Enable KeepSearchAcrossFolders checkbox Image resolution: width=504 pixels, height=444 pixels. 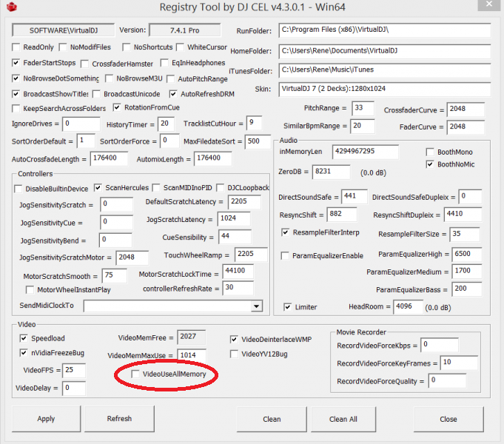coord(16,108)
